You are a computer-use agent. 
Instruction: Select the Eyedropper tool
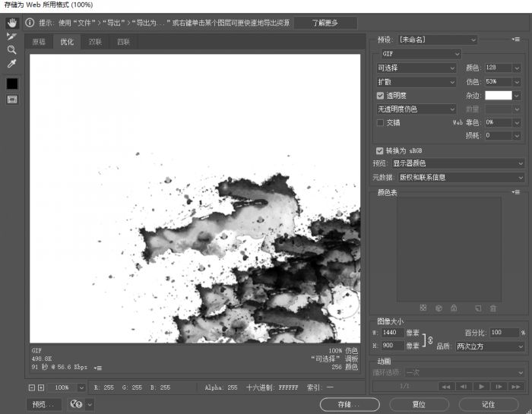pyautogui.click(x=12, y=64)
